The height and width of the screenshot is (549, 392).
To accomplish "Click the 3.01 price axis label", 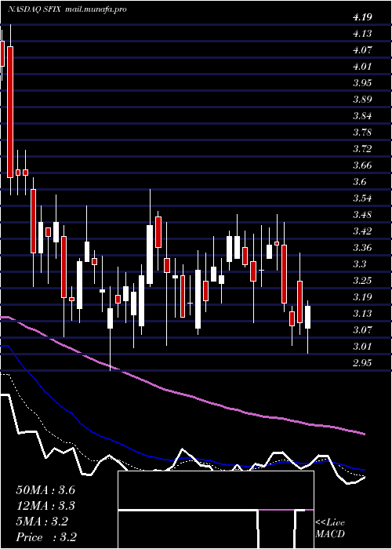I will pyautogui.click(x=362, y=347).
